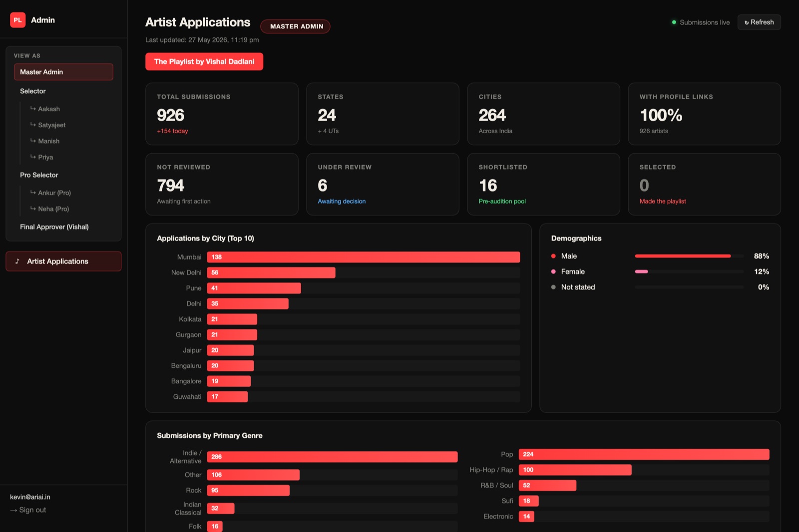Open the With Profile Links card
This screenshot has height=532, width=799.
coord(704,114)
